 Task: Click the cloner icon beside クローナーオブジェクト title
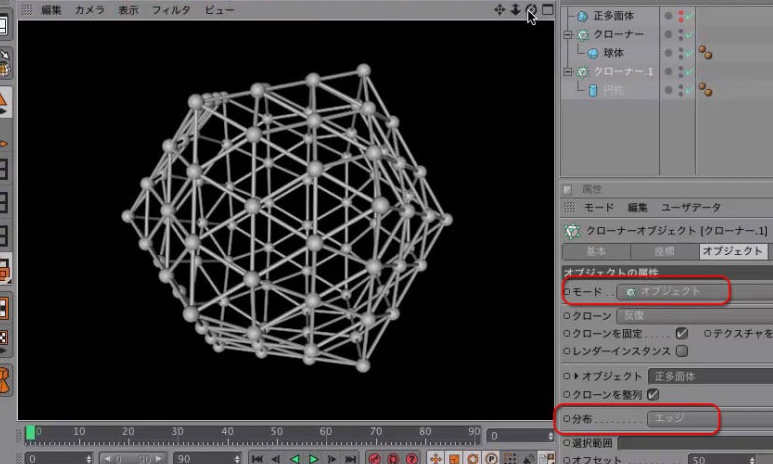(x=572, y=231)
